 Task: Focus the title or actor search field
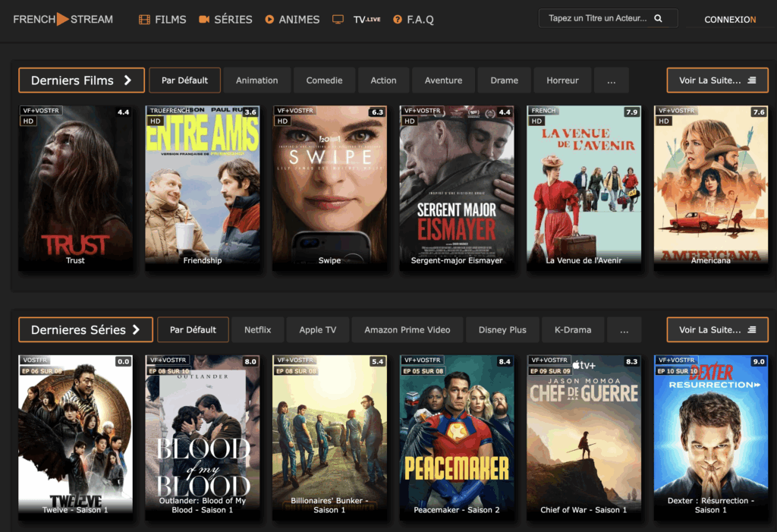click(x=596, y=18)
